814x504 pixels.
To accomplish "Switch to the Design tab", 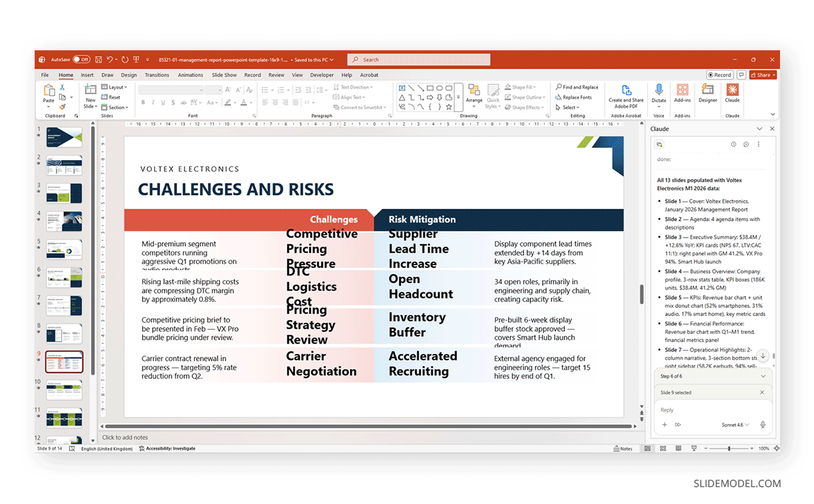I will [129, 75].
